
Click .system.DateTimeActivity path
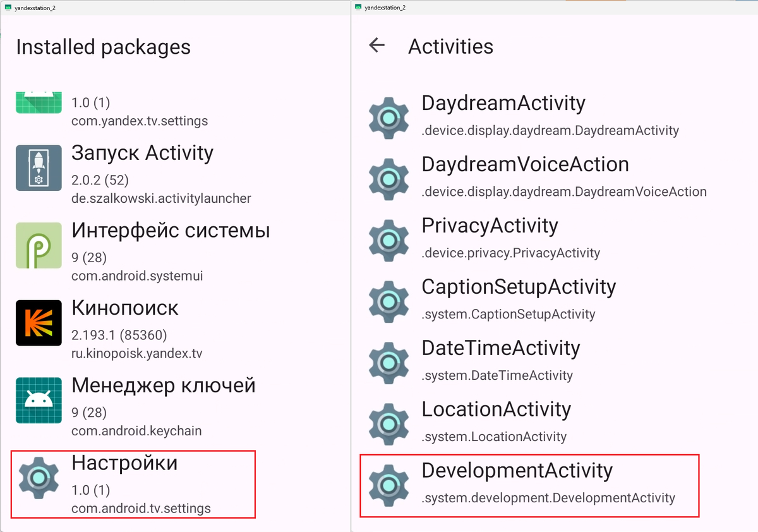[497, 376]
